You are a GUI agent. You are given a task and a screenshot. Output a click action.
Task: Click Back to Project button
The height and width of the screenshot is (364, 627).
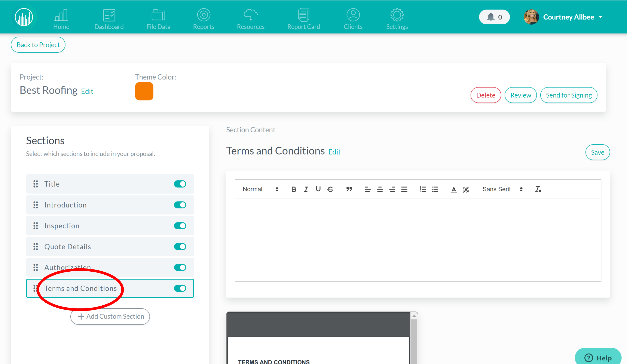(38, 45)
